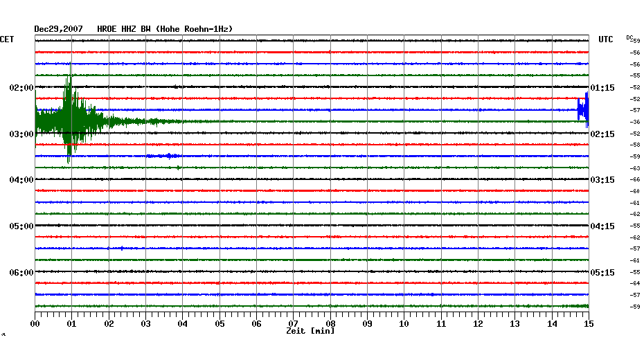Viewport: 644px width, 342px height.
Task: Click the station title "HROE HHZ BW (Hohe Roehn-1Hz)"
Action: pos(165,29)
